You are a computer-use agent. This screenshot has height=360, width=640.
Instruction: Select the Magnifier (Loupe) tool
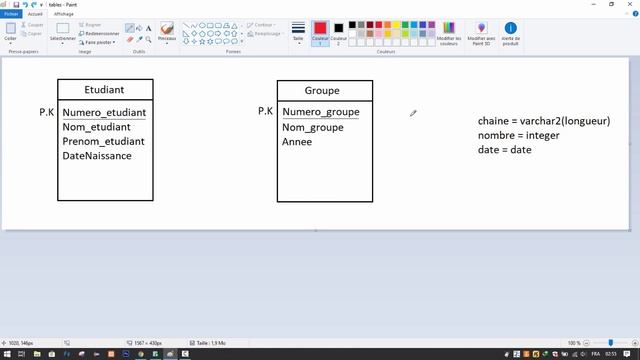(x=149, y=39)
